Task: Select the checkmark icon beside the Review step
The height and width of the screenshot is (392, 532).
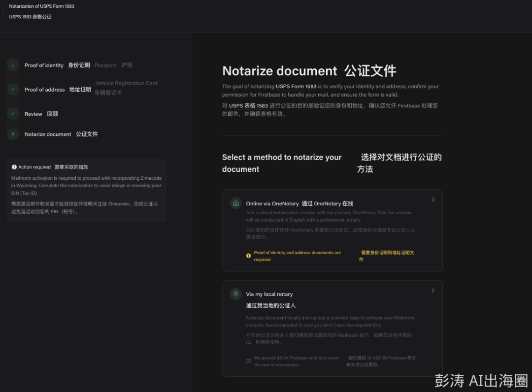Action: point(13,113)
